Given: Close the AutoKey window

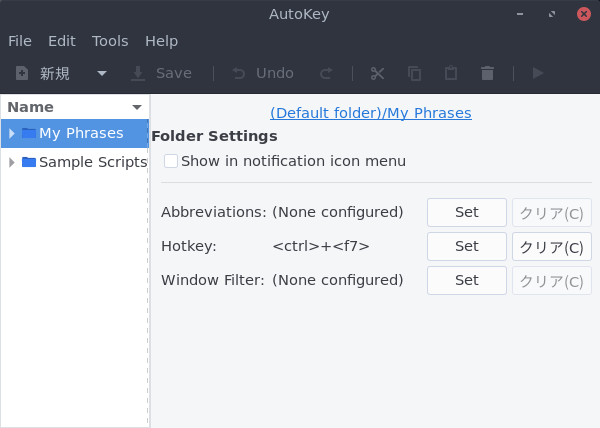Looking at the screenshot, I should (584, 14).
